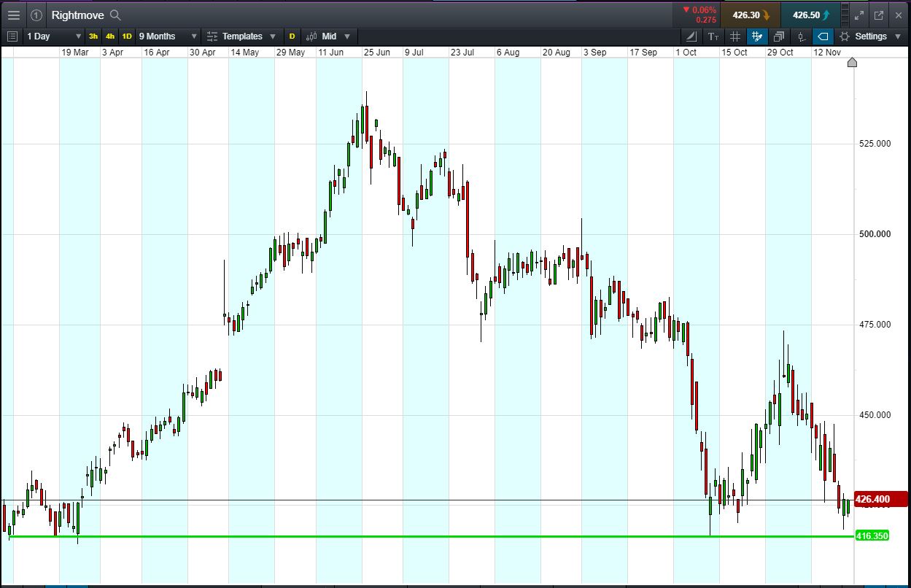Select the 3h quick interval button

pos(93,36)
